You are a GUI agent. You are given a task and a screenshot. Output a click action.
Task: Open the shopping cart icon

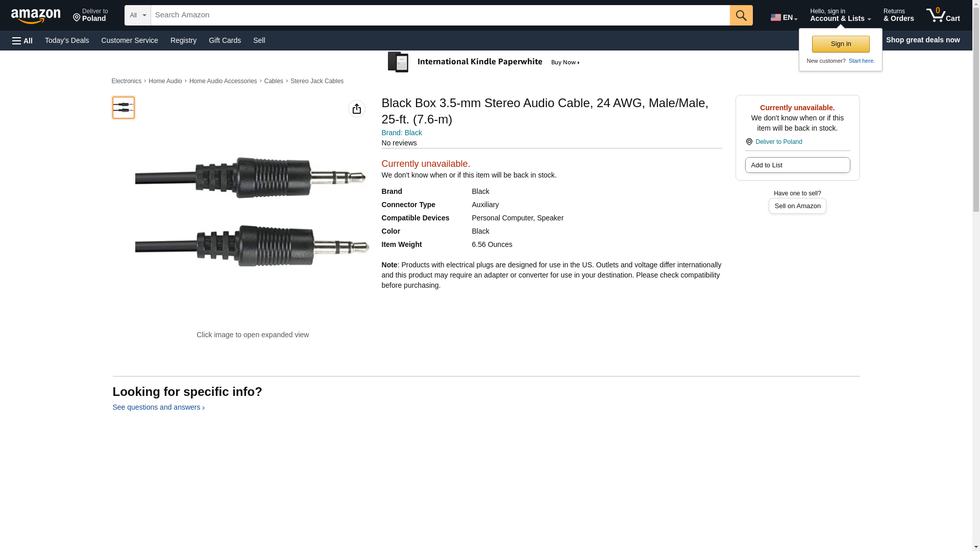pos(943,15)
